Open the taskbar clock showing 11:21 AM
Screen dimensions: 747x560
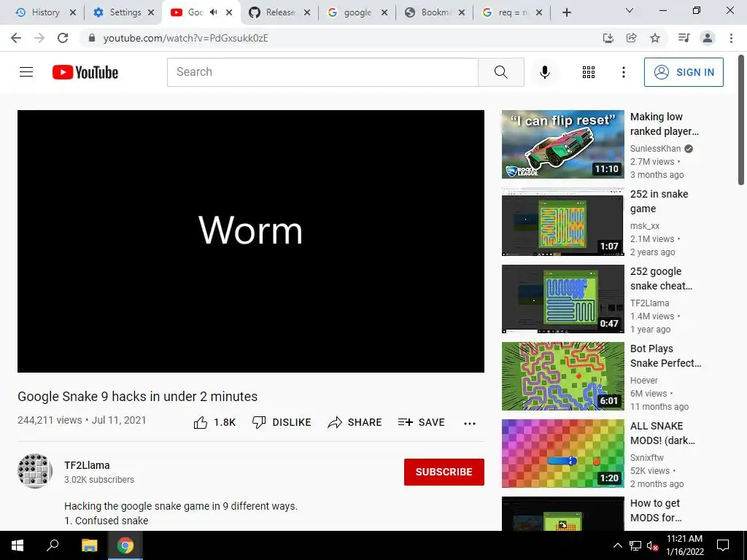pyautogui.click(x=684, y=545)
